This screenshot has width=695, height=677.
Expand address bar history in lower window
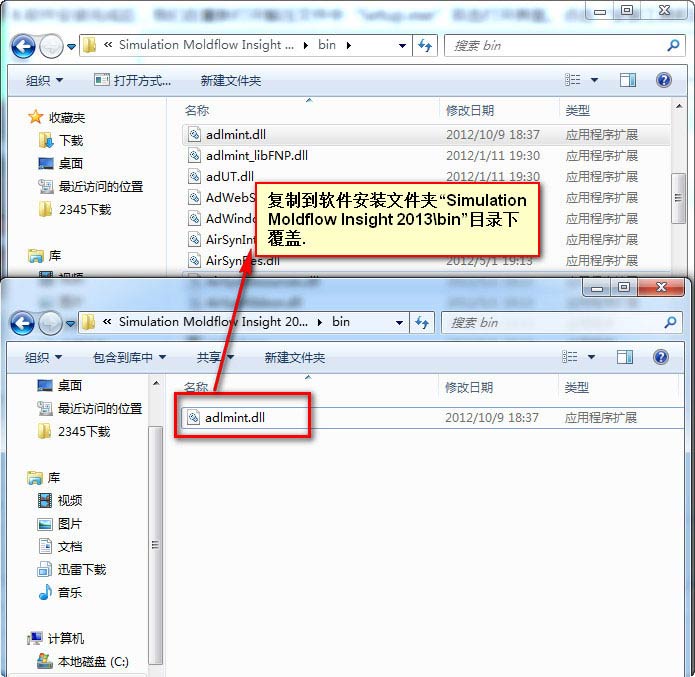(x=399, y=322)
